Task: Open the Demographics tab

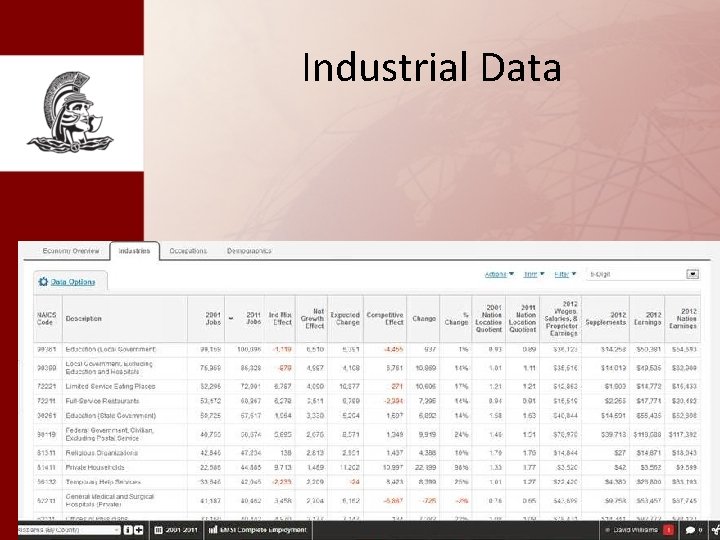Action: coord(249,251)
